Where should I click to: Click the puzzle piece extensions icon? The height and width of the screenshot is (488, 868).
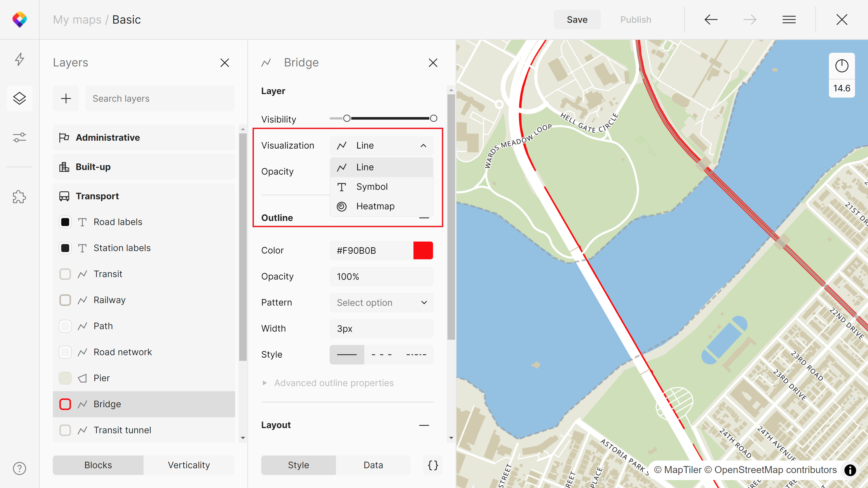tap(20, 197)
